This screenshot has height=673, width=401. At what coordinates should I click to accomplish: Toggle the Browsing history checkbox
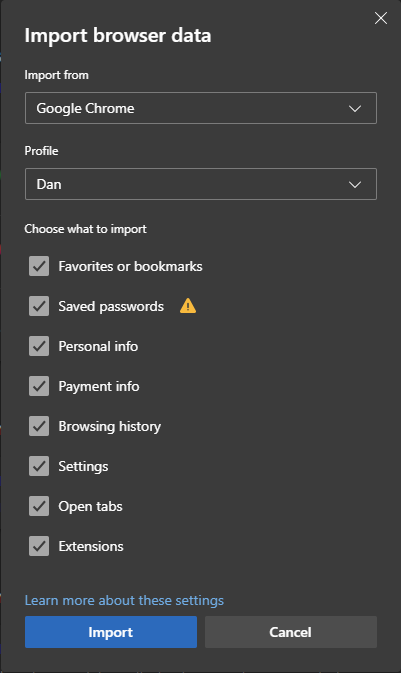pyautogui.click(x=39, y=426)
